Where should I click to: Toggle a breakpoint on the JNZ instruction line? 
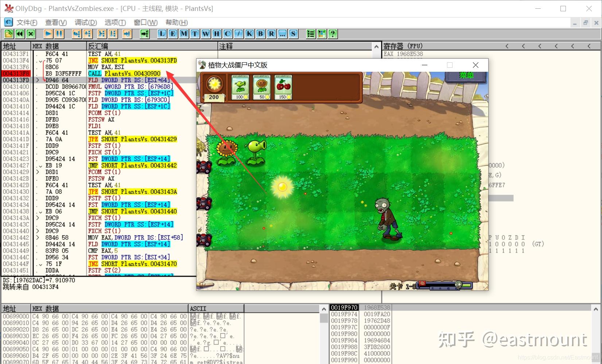coord(16,60)
